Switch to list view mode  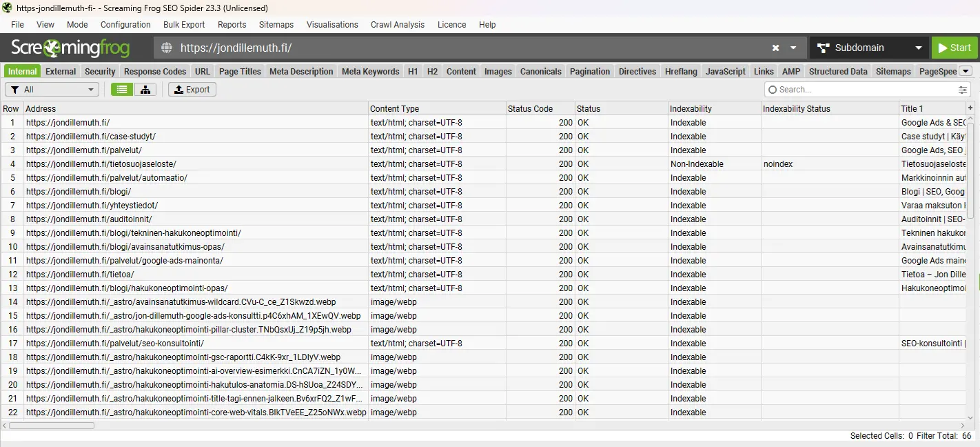122,90
